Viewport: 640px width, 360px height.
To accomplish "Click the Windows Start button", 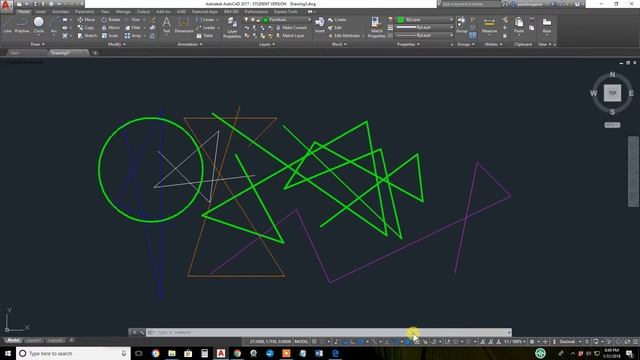I will pyautogui.click(x=8, y=353).
